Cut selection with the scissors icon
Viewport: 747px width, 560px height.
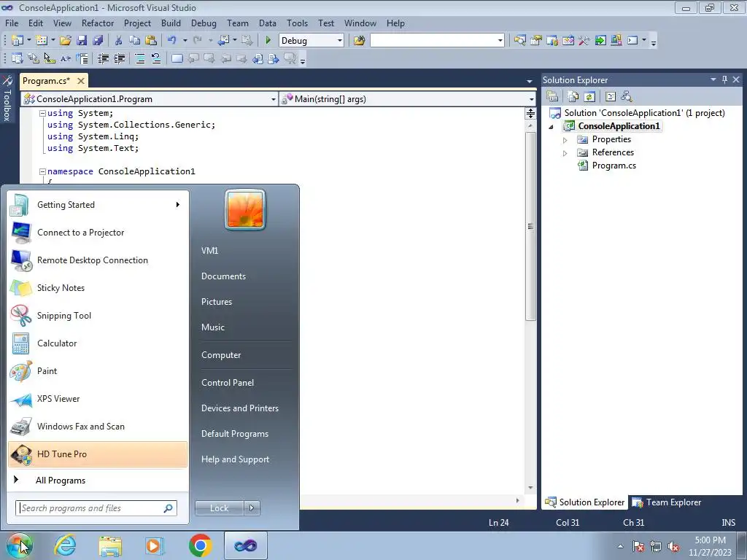coord(119,41)
